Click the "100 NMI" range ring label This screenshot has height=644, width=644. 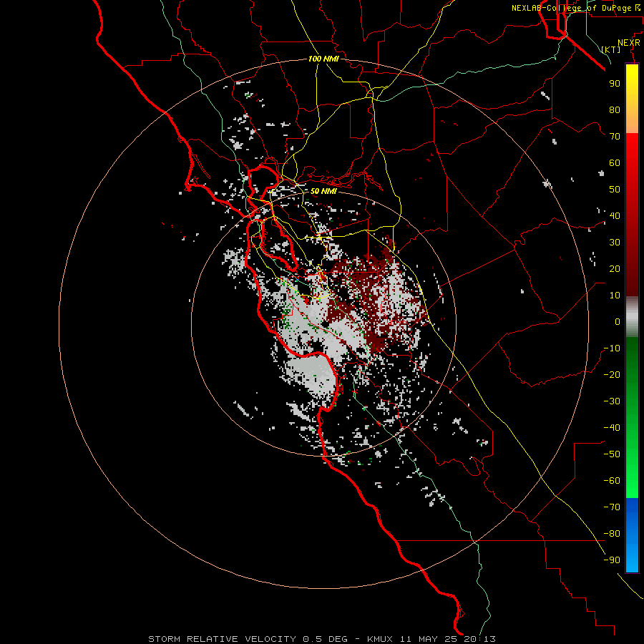pyautogui.click(x=323, y=59)
